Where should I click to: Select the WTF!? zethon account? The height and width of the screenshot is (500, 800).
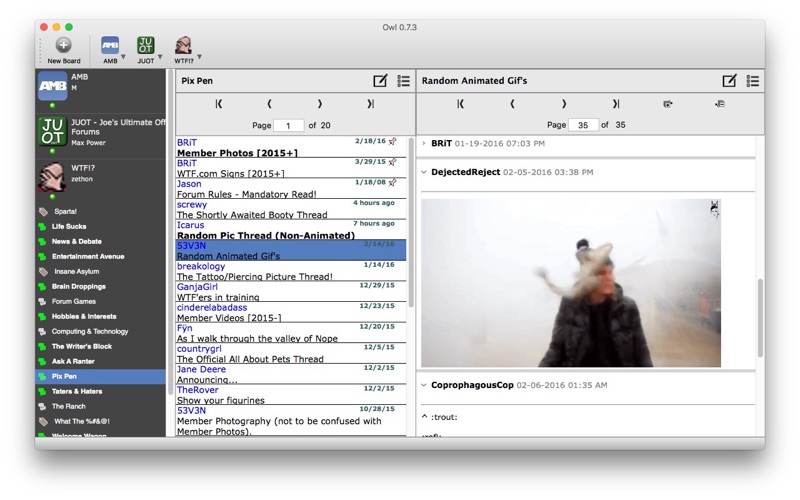(101, 179)
